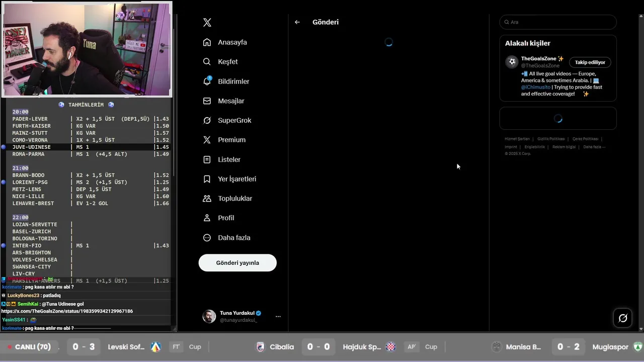Go back with the Gönderi arrow
The height and width of the screenshot is (362, 644).
(x=297, y=22)
